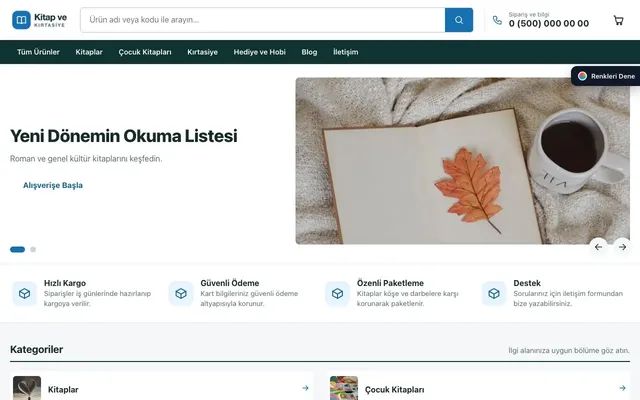Screen dimensions: 640x400
Task: Click the Destek box icon
Action: click(494, 293)
